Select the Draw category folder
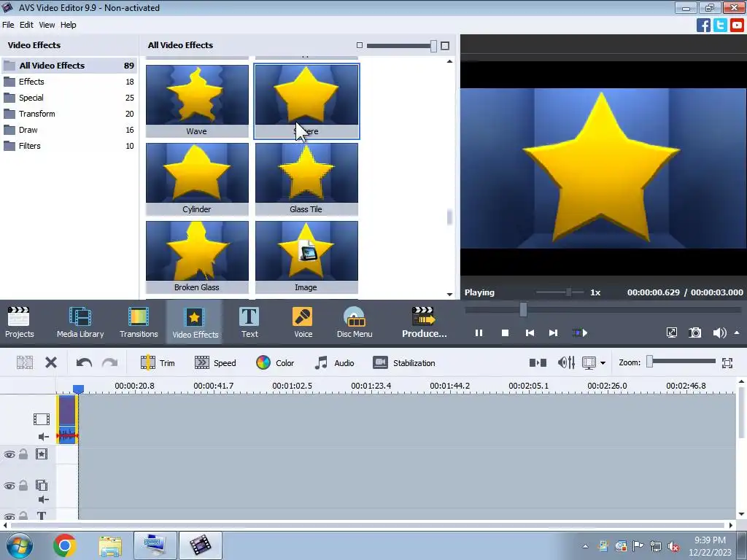The image size is (747, 560). [x=69, y=130]
